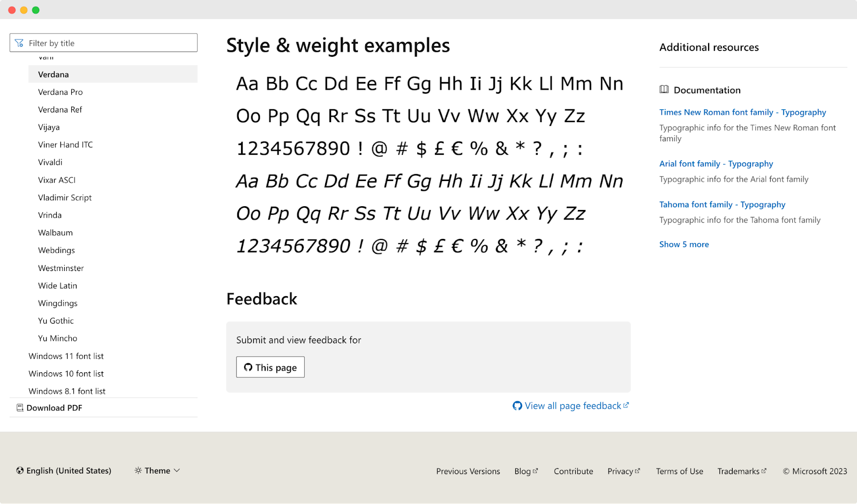Click the filter icon in the title search box
The width and height of the screenshot is (857, 504).
(x=20, y=42)
